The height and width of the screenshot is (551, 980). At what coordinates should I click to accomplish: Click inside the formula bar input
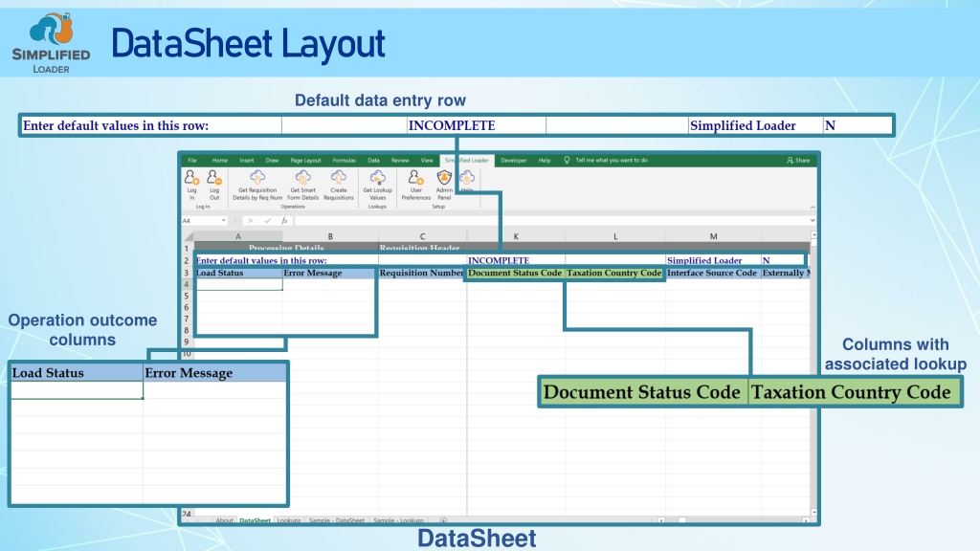pyautogui.click(x=551, y=221)
